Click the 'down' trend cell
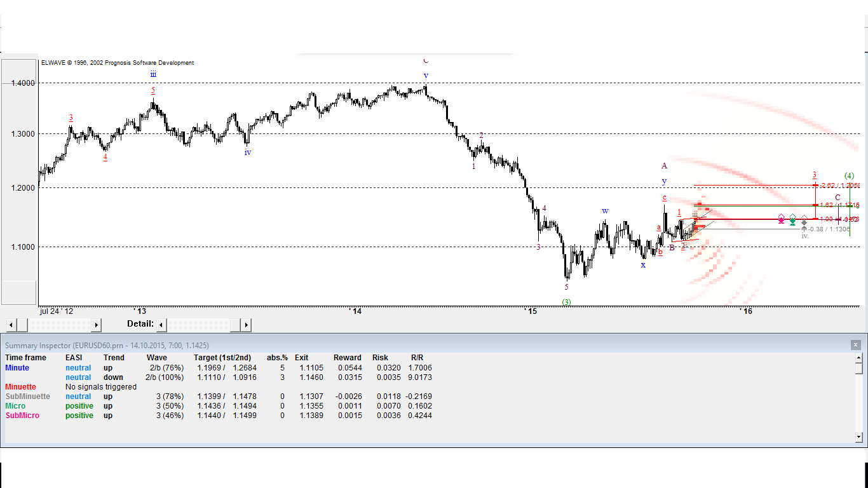868x488 pixels. 113,377
